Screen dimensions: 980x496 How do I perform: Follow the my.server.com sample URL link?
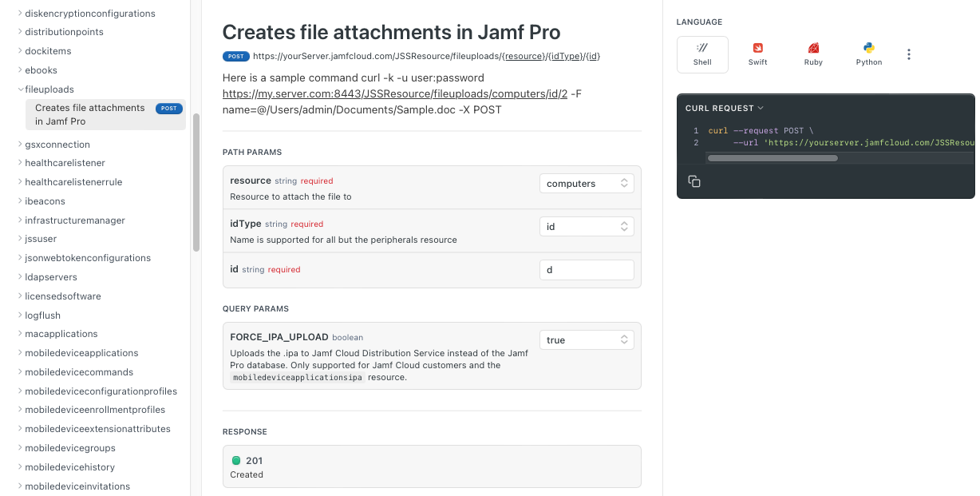pos(395,93)
